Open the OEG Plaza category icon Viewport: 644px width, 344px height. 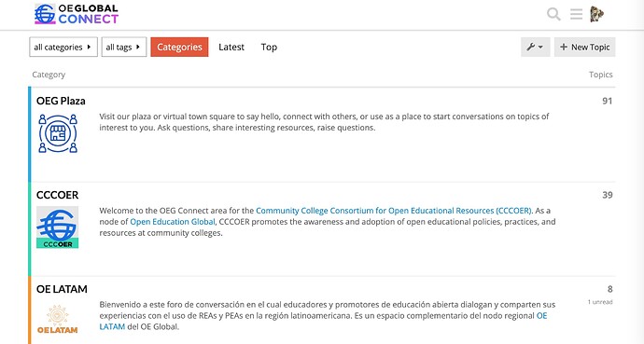pyautogui.click(x=58, y=133)
